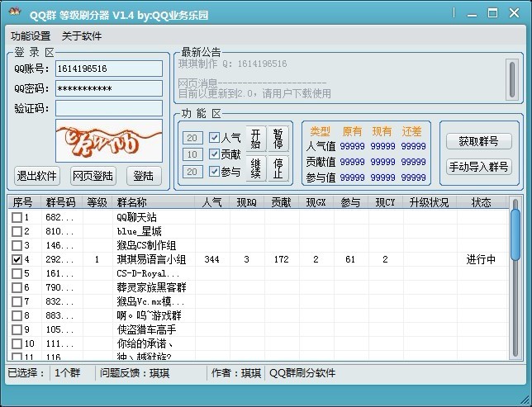Check the box for 啊。呜~游戏群 row

click(17, 316)
